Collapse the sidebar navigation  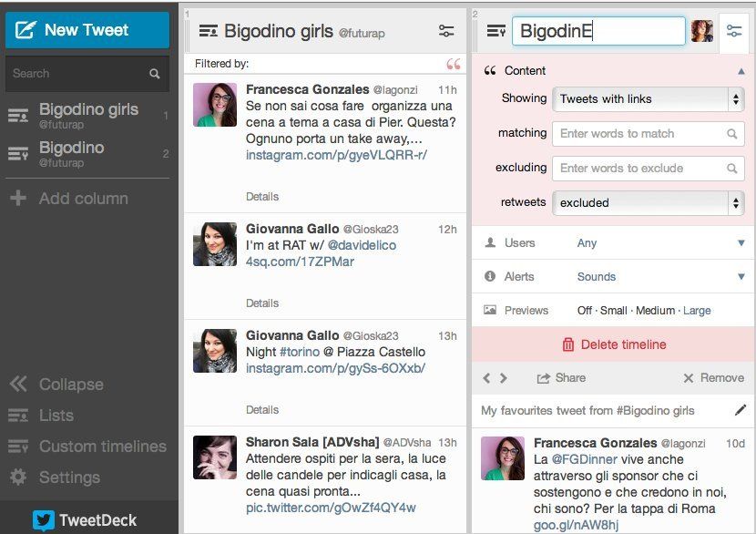tap(56, 385)
